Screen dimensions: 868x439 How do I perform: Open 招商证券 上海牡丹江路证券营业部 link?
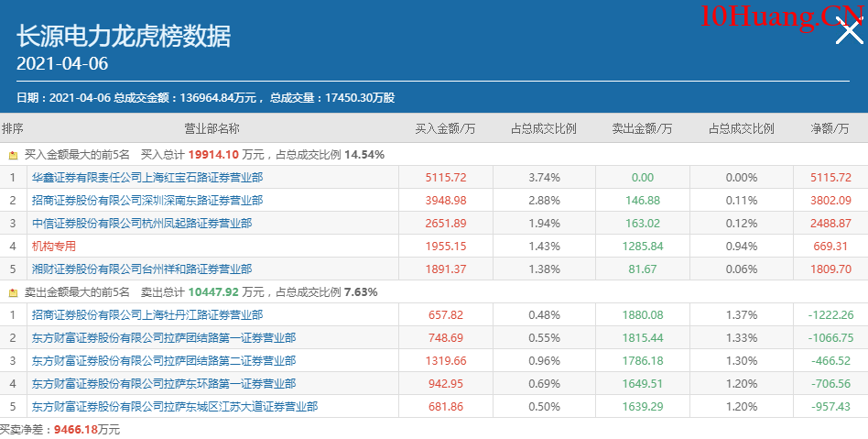click(x=147, y=315)
